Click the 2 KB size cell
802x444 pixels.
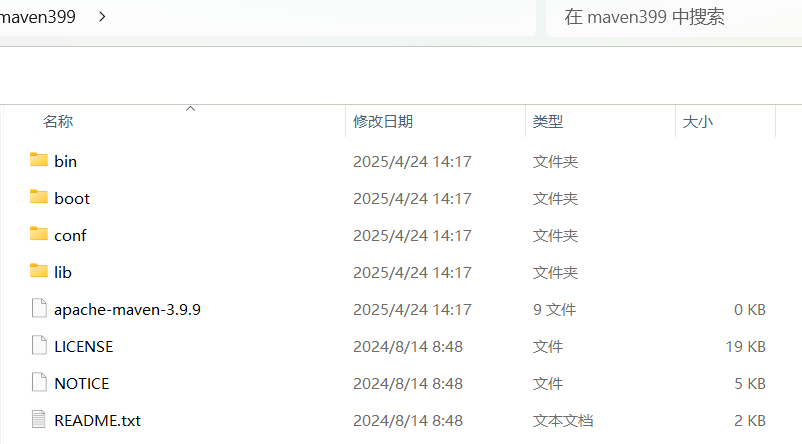tap(750, 420)
